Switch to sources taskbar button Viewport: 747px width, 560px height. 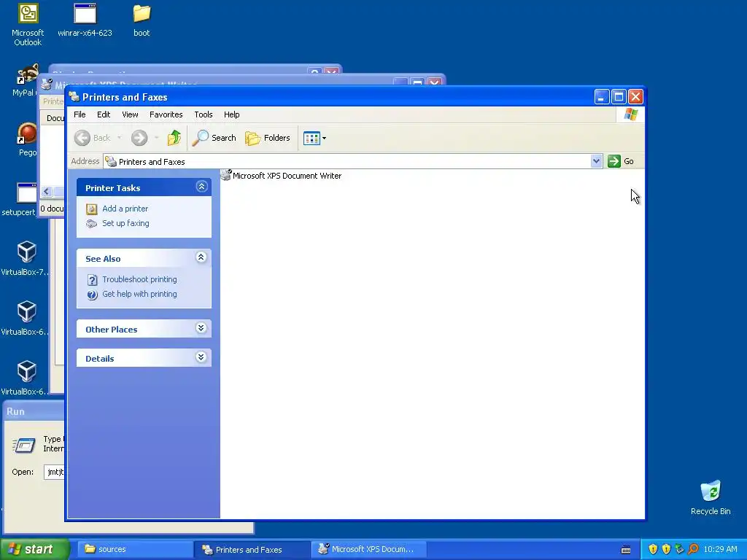(x=135, y=549)
